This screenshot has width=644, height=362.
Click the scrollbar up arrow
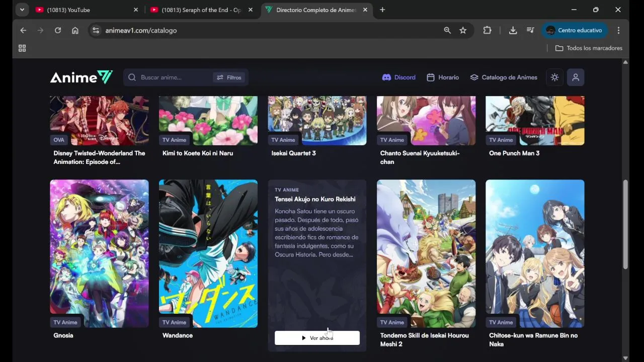[625, 62]
